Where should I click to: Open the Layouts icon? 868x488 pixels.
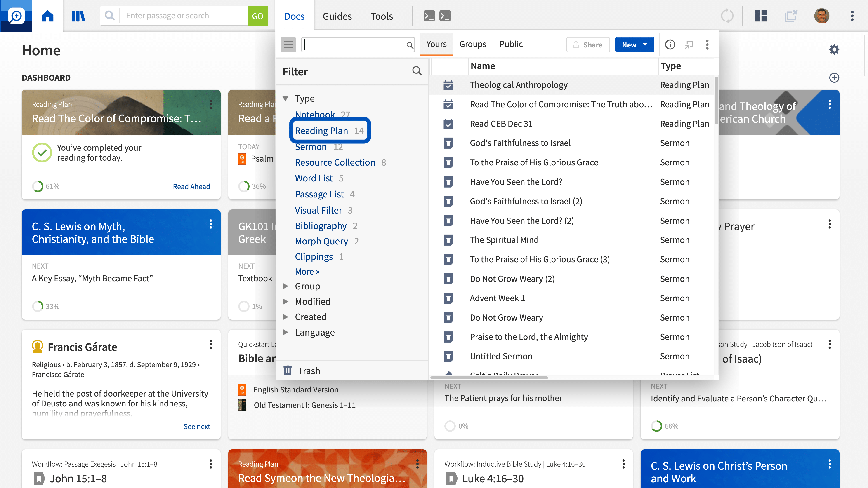[x=760, y=16]
